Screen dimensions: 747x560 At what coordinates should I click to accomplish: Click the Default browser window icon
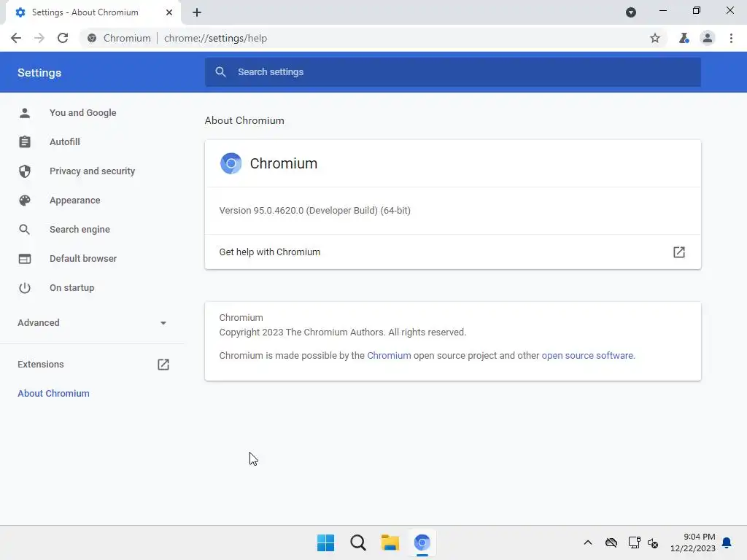pyautogui.click(x=25, y=259)
